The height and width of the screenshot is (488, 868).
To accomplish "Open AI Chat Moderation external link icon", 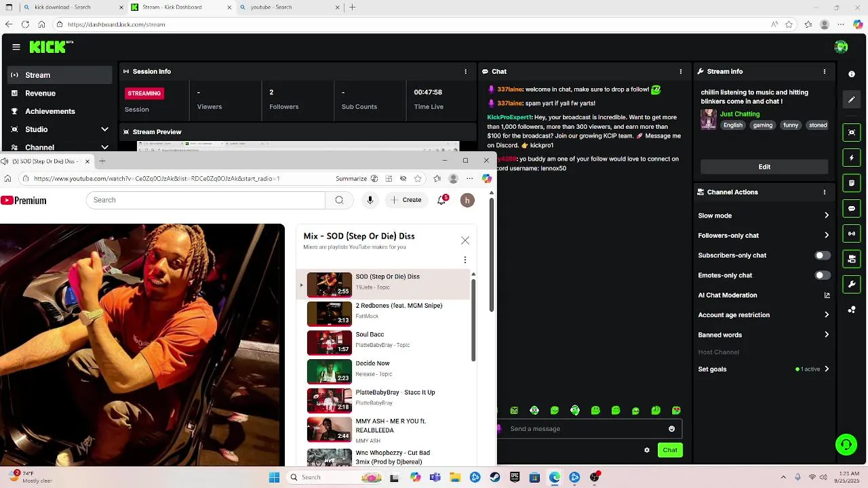I will click(x=827, y=296).
